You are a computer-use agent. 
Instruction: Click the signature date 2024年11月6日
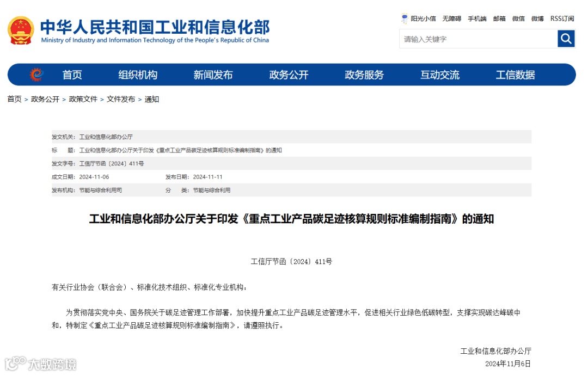(x=508, y=364)
